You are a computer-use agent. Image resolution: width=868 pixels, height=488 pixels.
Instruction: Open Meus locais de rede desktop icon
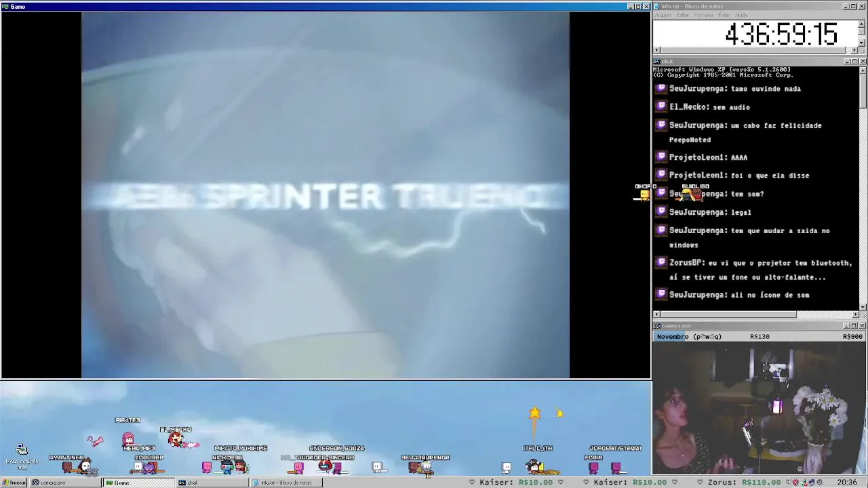22,456
